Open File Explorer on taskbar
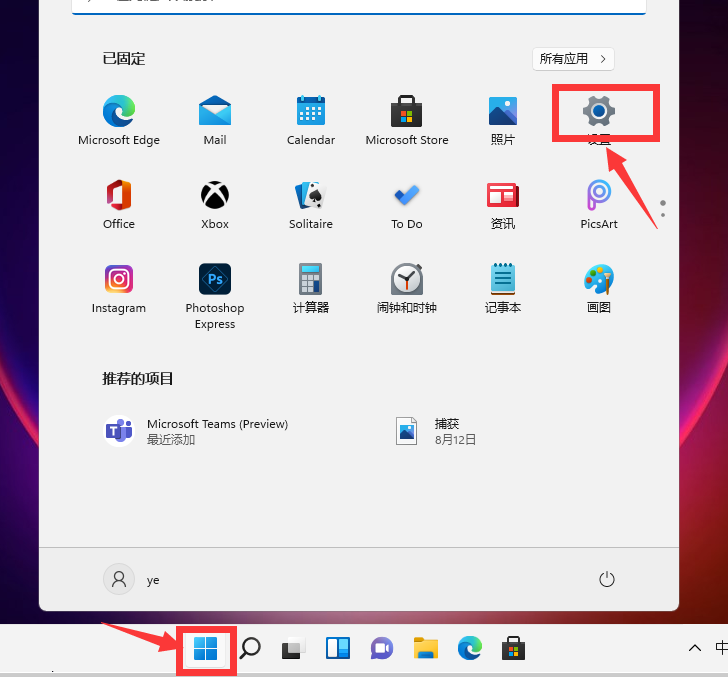 (426, 648)
